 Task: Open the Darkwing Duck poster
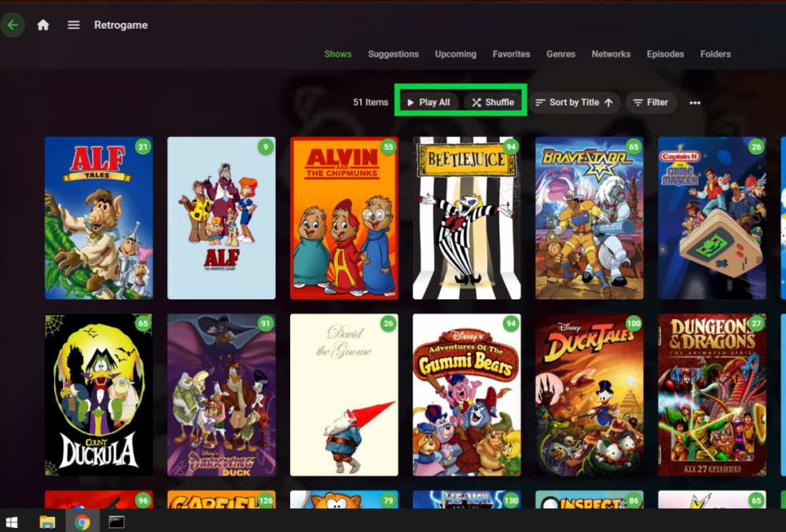[x=221, y=394]
